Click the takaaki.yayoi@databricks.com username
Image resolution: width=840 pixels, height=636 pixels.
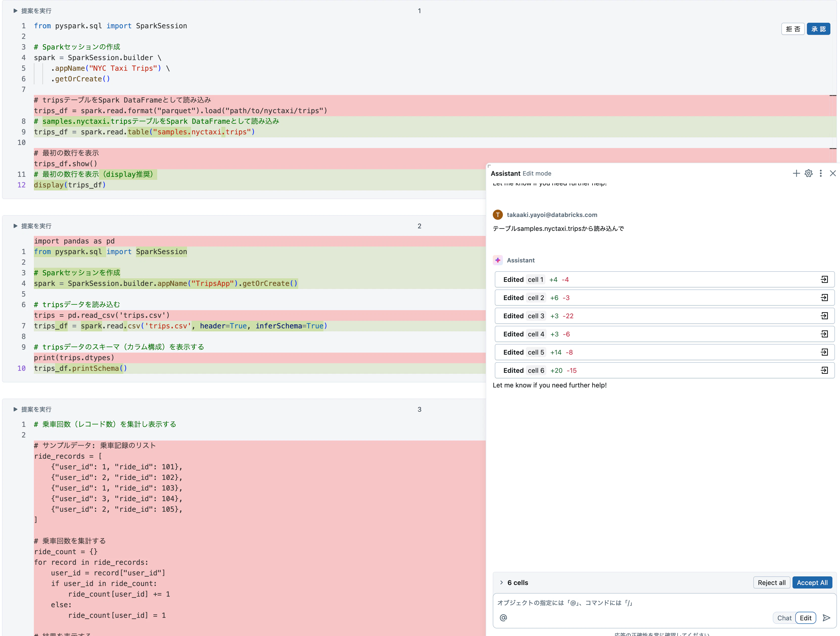point(552,215)
